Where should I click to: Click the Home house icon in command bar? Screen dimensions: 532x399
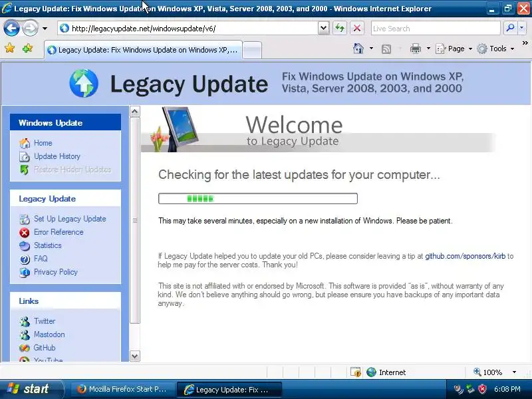pos(358,49)
